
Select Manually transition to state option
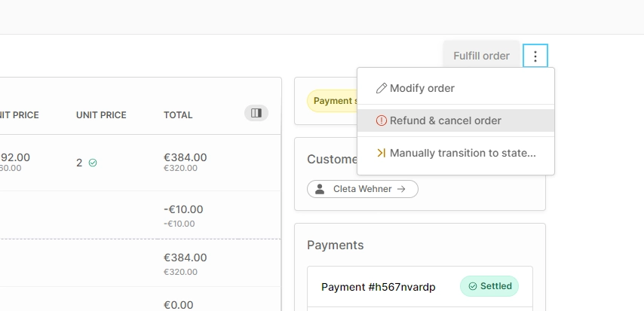pyautogui.click(x=462, y=153)
